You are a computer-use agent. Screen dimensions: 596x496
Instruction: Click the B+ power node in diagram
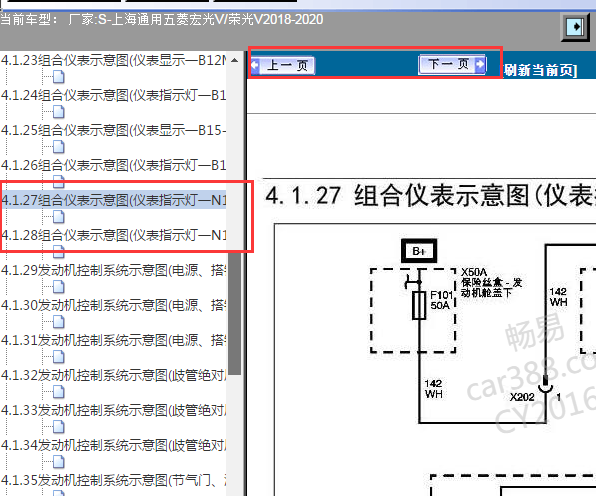click(419, 251)
